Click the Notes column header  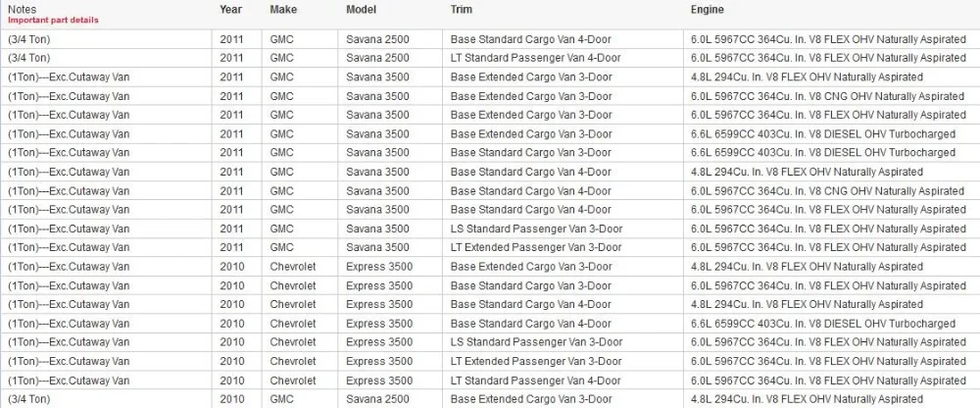(x=22, y=10)
